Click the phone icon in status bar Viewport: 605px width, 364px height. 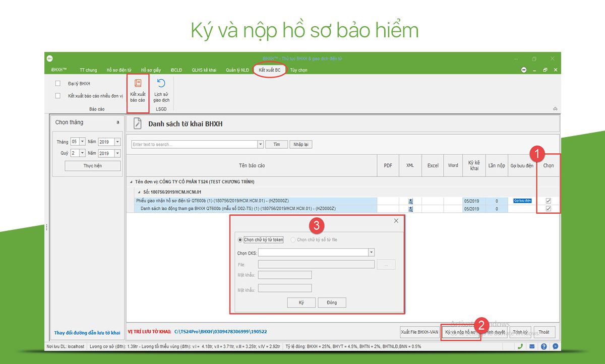point(520,346)
